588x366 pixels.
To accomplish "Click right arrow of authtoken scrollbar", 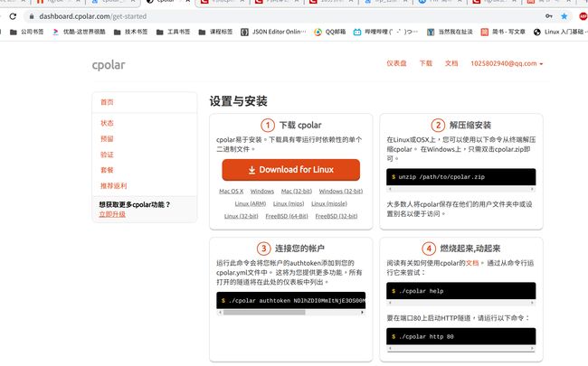I will coord(362,313).
